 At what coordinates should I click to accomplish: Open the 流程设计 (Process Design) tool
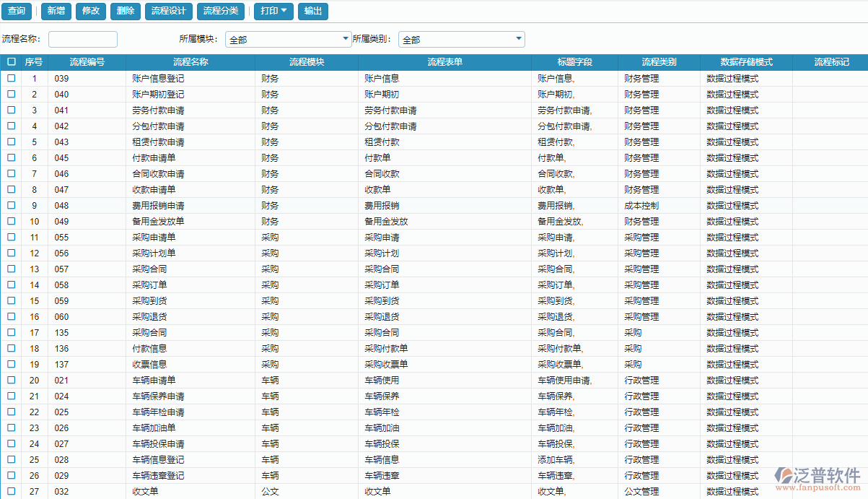point(170,11)
